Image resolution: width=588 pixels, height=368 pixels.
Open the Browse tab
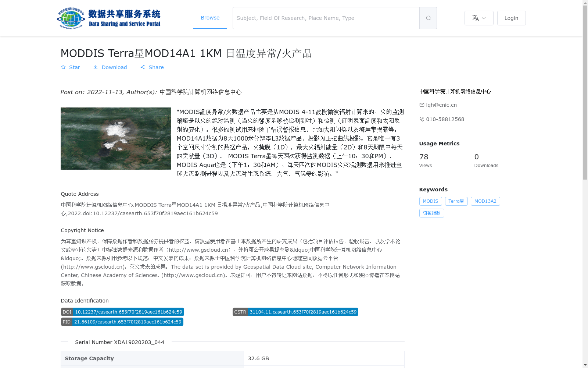pyautogui.click(x=210, y=18)
